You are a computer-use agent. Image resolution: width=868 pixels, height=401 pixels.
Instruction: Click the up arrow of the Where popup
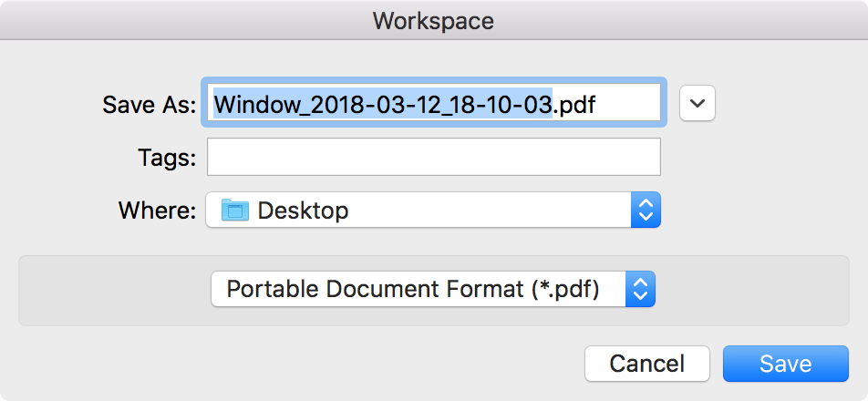(x=646, y=202)
